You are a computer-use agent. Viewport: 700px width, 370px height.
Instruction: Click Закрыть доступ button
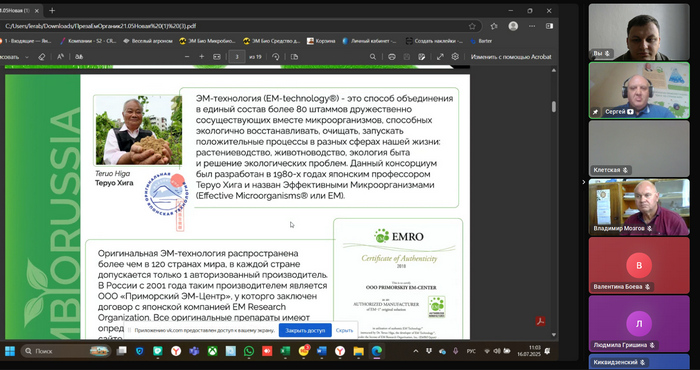305,330
